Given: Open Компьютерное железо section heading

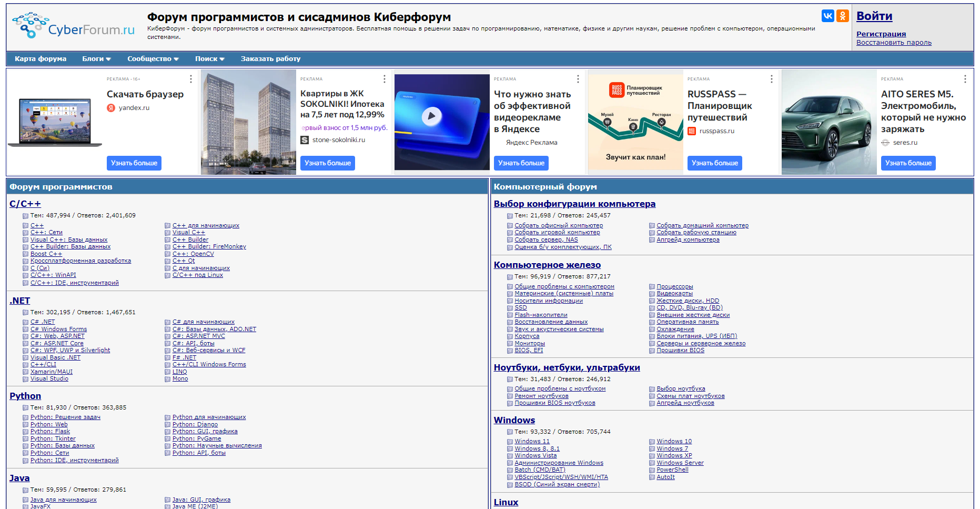Looking at the screenshot, I should 547,265.
